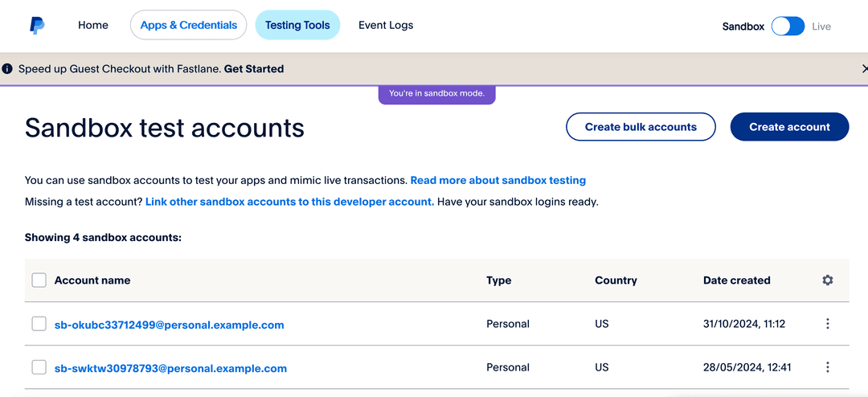Screen dimensions: 868x397
Task: Open three-dot menu for sb-swktw30978793 account
Action: 828,367
